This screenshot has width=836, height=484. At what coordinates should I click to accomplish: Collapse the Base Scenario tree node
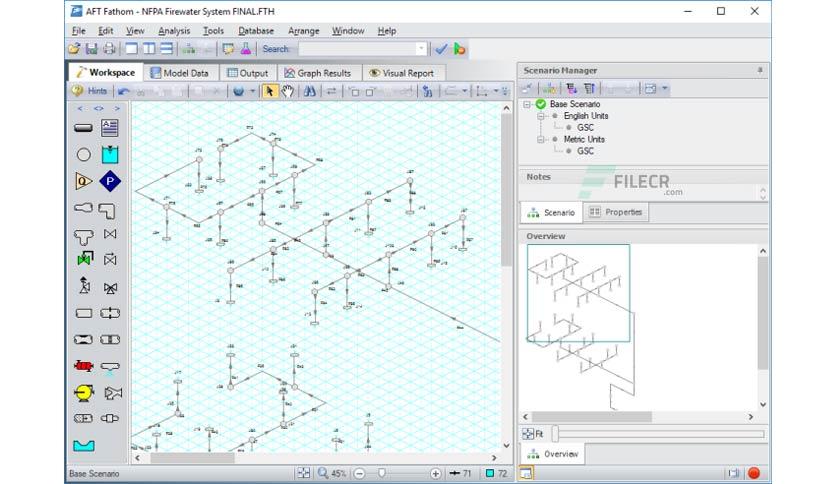[527, 104]
